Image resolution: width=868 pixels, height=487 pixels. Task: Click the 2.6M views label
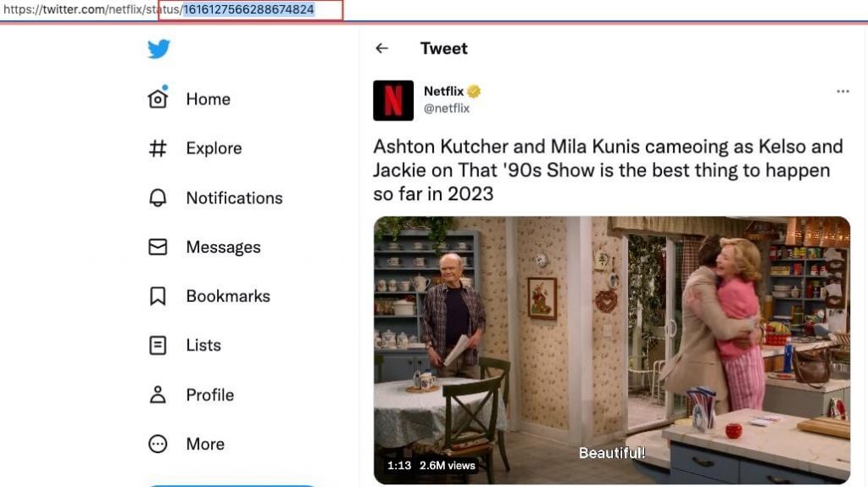click(447, 466)
